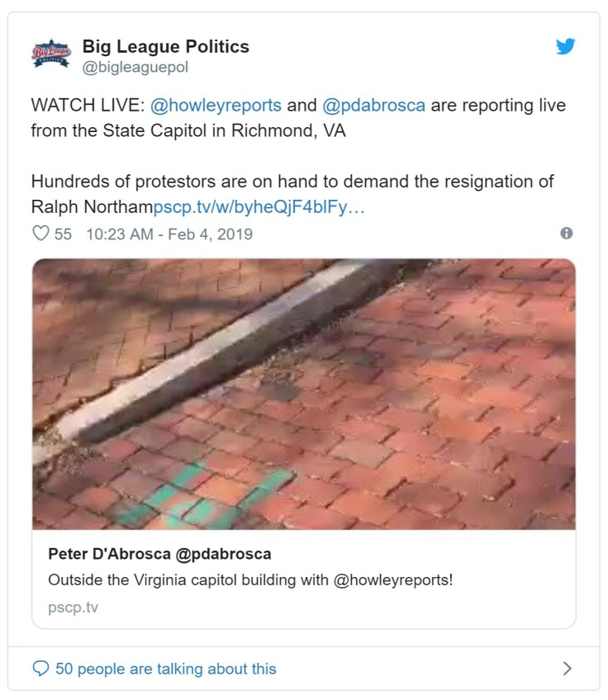
Task: Open the pscp.tv card domain text
Action: click(x=73, y=608)
